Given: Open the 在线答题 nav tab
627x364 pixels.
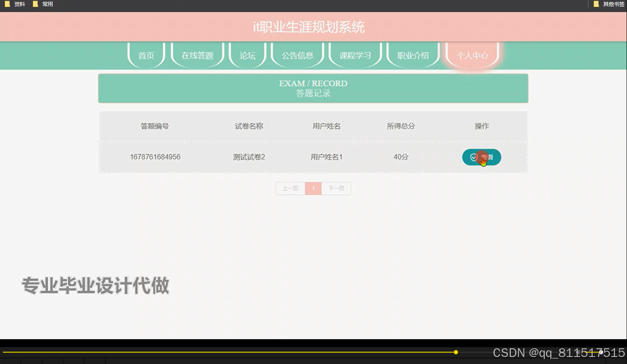Looking at the screenshot, I should click(198, 55).
